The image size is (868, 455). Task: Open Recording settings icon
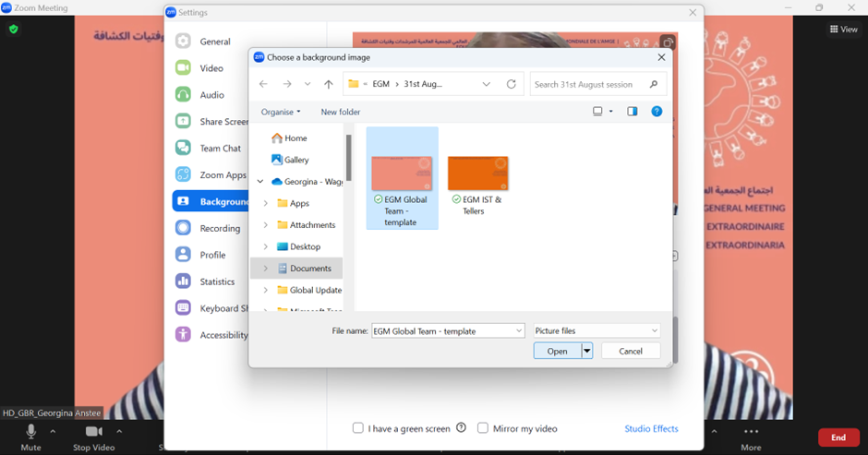(183, 228)
